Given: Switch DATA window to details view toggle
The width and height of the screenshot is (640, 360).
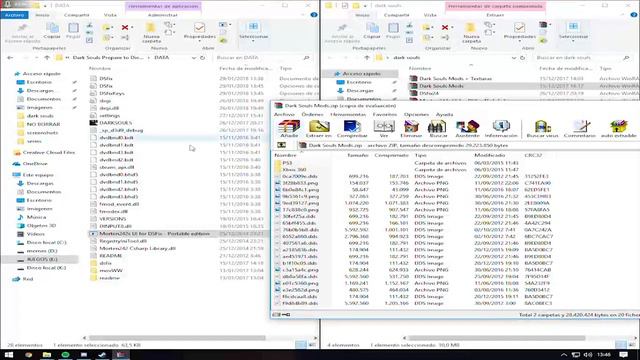Looking at the screenshot, I should 301,345.
